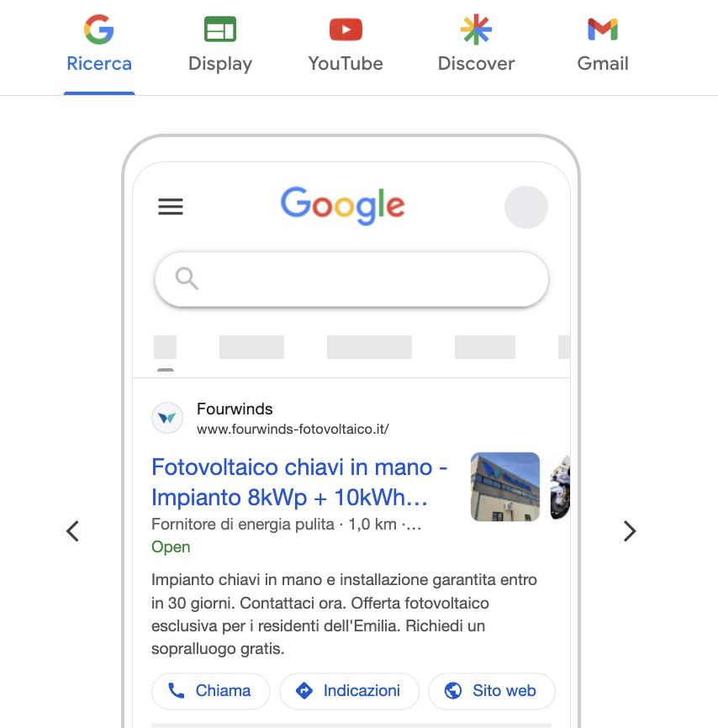Click inside the Google search field

(x=351, y=279)
